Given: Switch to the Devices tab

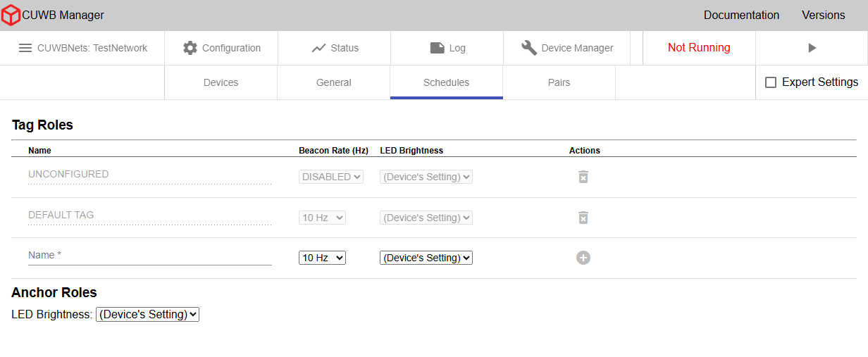Looking at the screenshot, I should pos(221,82).
